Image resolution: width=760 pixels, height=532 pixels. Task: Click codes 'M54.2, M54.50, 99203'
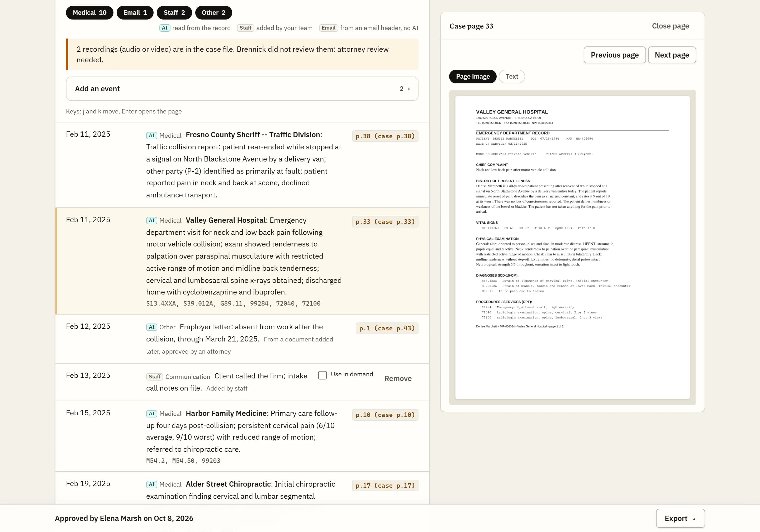coord(183,460)
